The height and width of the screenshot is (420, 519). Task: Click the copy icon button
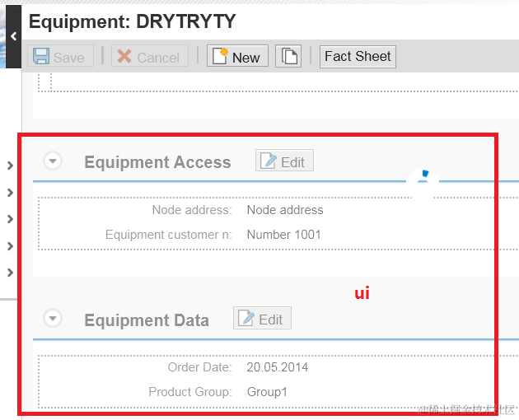coord(288,56)
